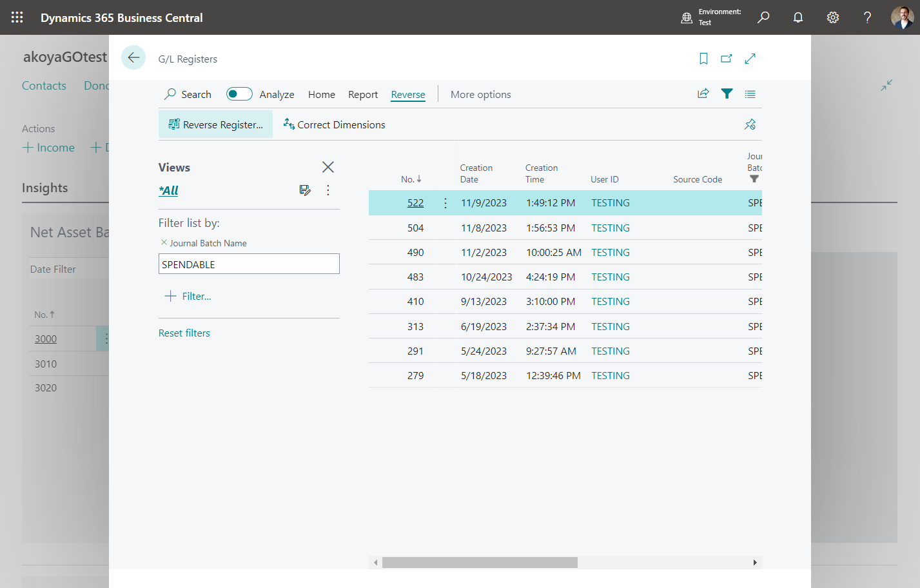Click Income action on background page

[48, 148]
